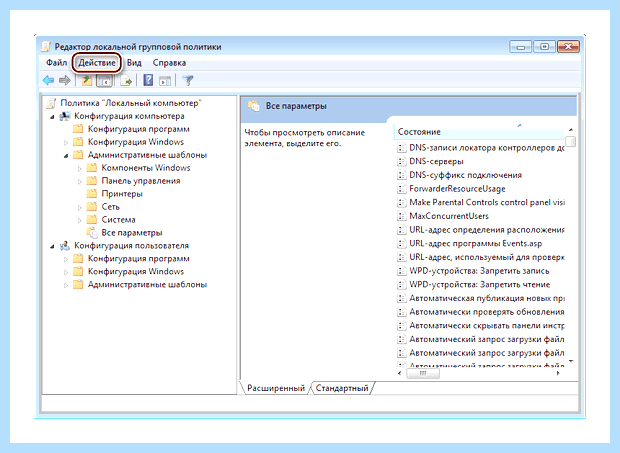Click the icon next to WPD-устройства: Запретить запись
Viewport: 620px width, 453px height.
401,271
